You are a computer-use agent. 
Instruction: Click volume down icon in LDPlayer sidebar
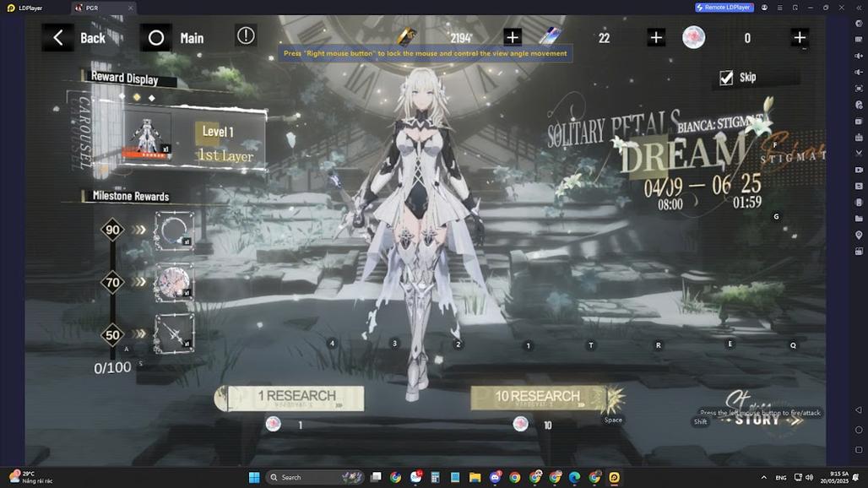click(859, 72)
